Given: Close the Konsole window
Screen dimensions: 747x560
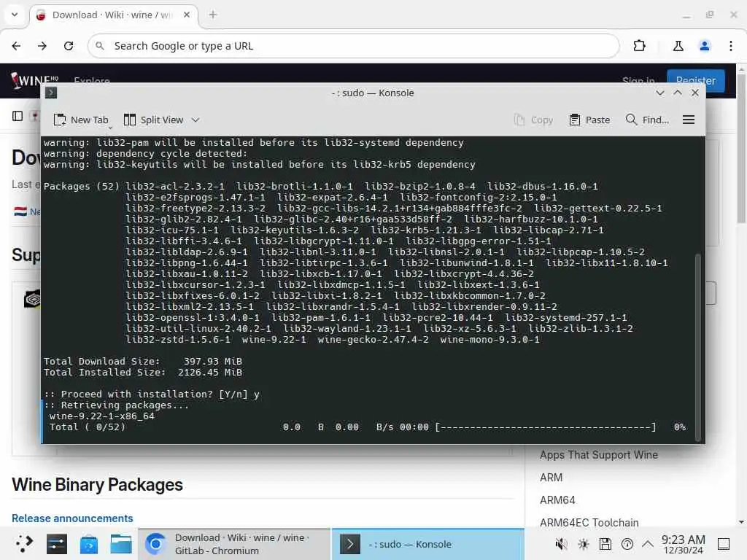Looking at the screenshot, I should (x=695, y=93).
